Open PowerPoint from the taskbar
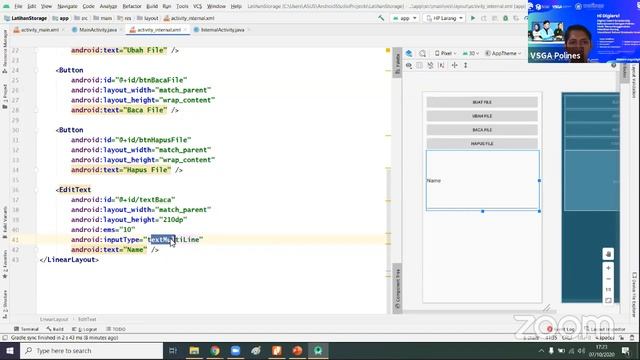This screenshot has width=640, height=360. pos(297,351)
